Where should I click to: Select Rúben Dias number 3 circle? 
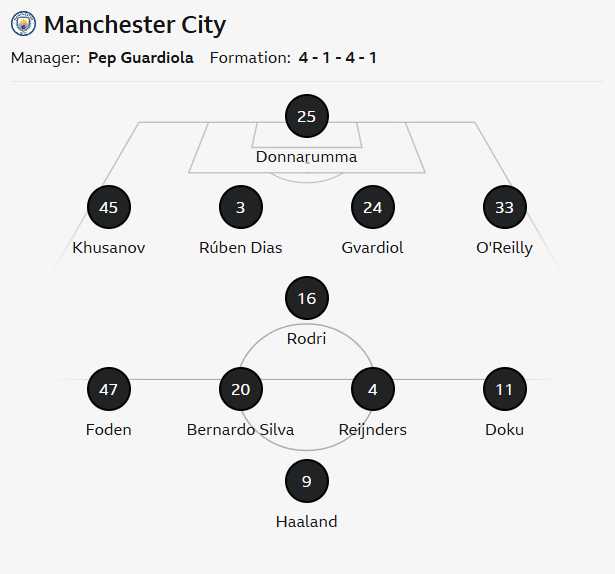[240, 208]
